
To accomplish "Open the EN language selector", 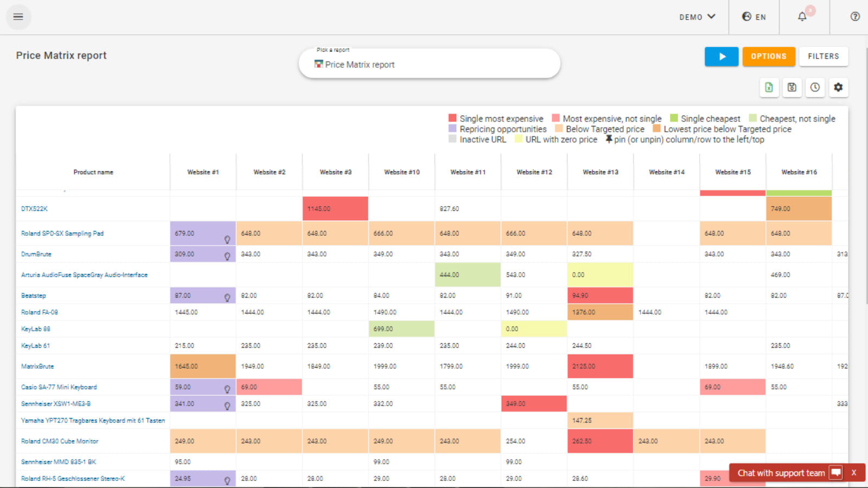I will coord(754,17).
